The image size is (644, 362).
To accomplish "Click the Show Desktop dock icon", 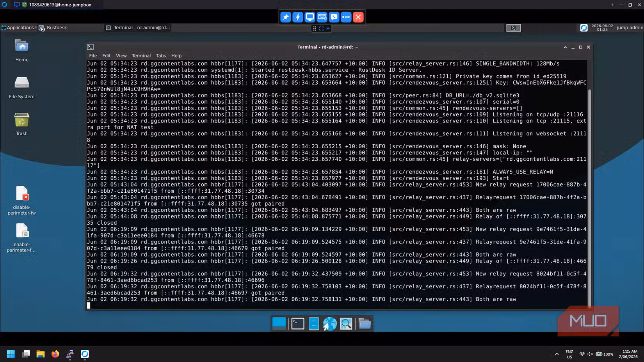I will (279, 324).
